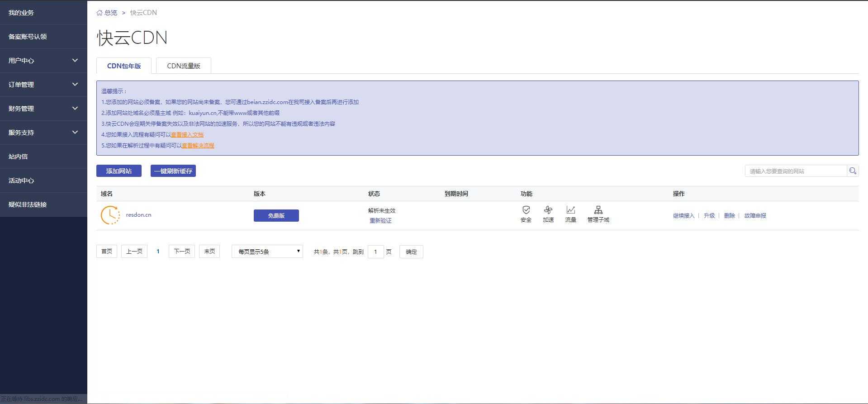Image resolution: width=868 pixels, height=404 pixels.
Task: Click the 重新验证 link
Action: point(381,221)
